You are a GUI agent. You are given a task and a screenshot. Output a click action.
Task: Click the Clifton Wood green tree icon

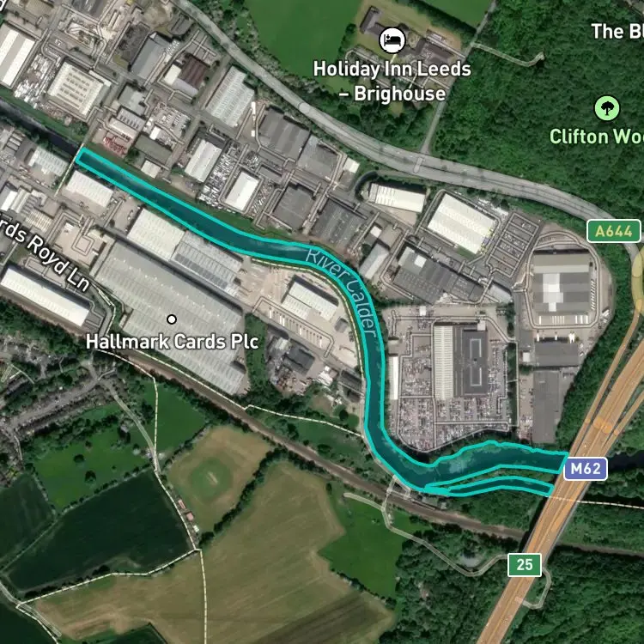(x=606, y=108)
